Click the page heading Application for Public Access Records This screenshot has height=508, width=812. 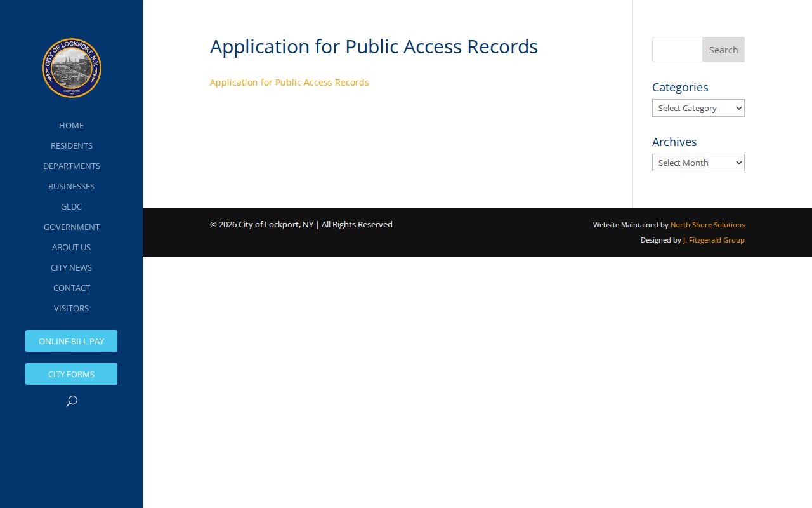click(x=374, y=47)
